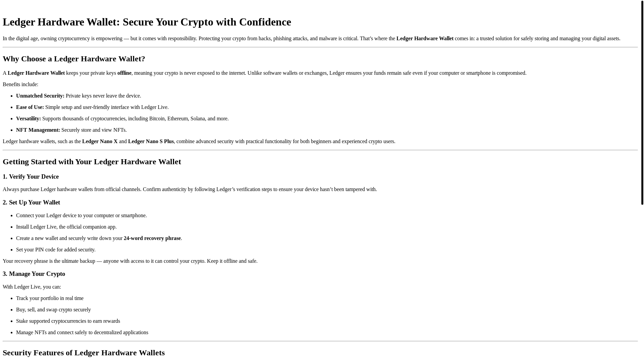Click the main Ledger Hardware Wallet title
This screenshot has height=362, width=644.
147,22
